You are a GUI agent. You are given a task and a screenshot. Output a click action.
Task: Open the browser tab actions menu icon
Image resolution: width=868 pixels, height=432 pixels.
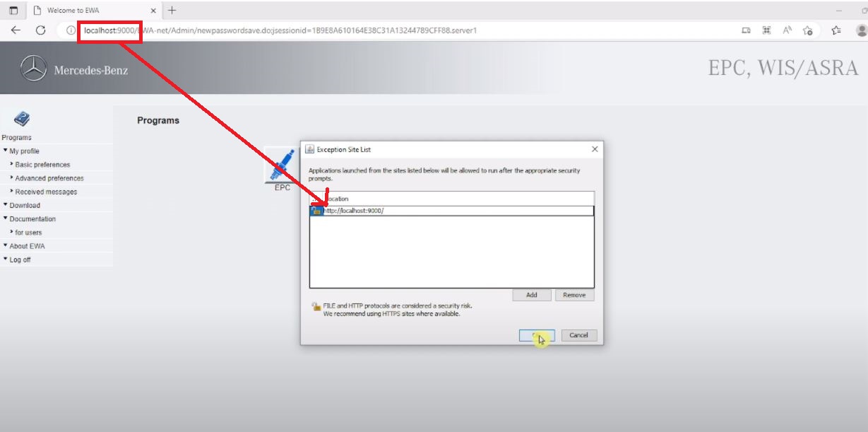(x=13, y=11)
